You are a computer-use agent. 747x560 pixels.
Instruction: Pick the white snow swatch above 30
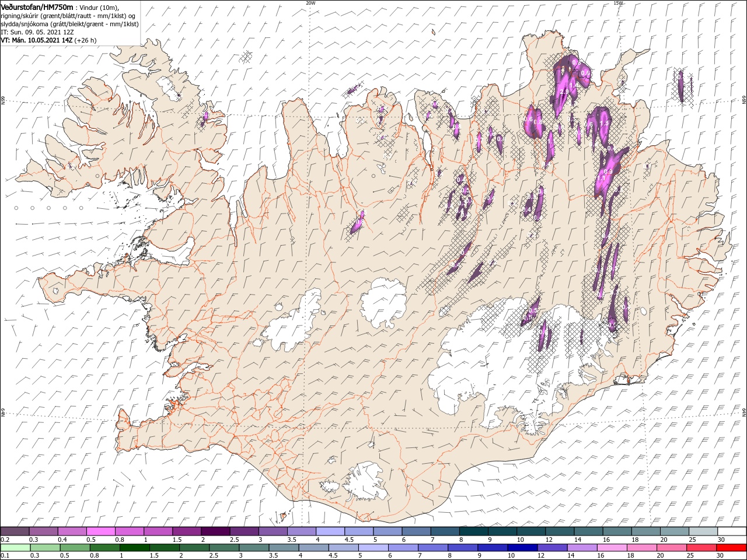coord(732,531)
